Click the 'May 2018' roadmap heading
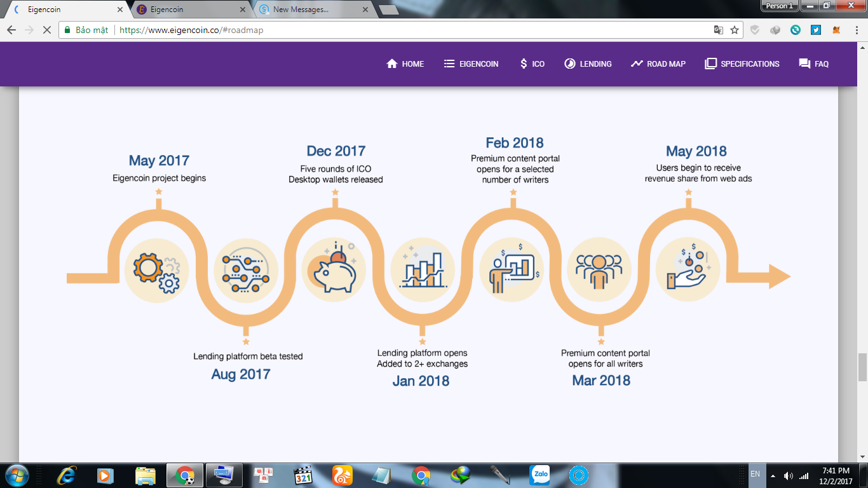868x488 pixels. [x=696, y=151]
